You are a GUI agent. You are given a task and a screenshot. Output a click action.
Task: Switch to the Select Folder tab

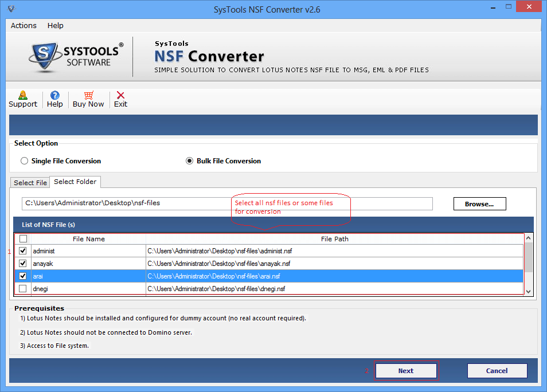pos(75,182)
